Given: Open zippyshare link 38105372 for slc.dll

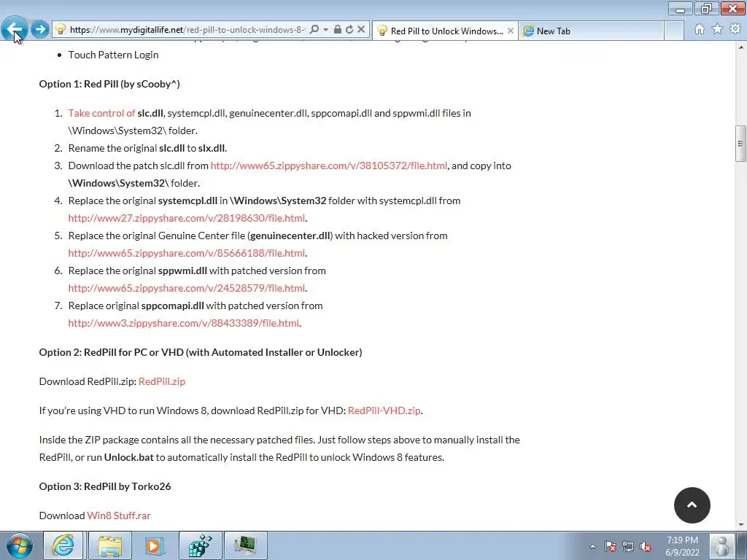Looking at the screenshot, I should [x=329, y=166].
